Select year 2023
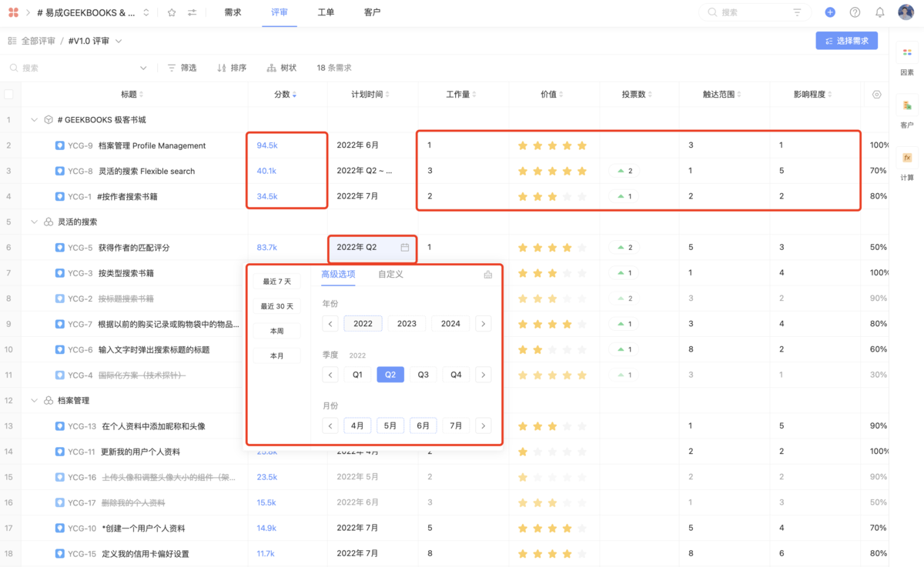This screenshot has width=924, height=567. click(407, 324)
